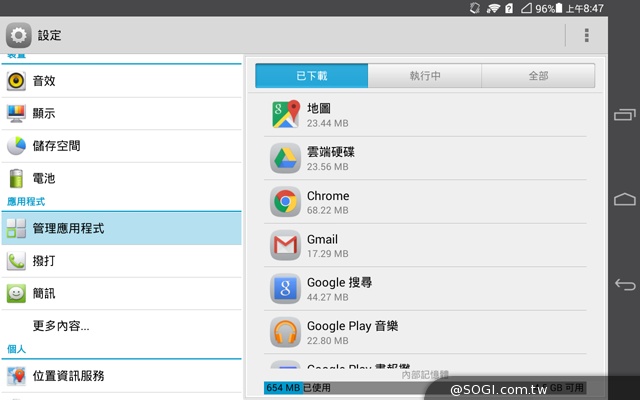This screenshot has height=400, width=640.
Task: Tap the Google 搜尋 app icon
Action: click(x=286, y=289)
